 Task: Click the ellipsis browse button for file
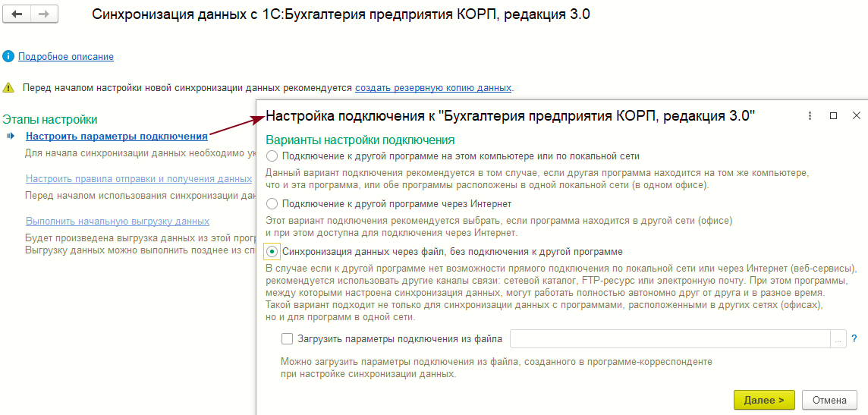pyautogui.click(x=838, y=339)
